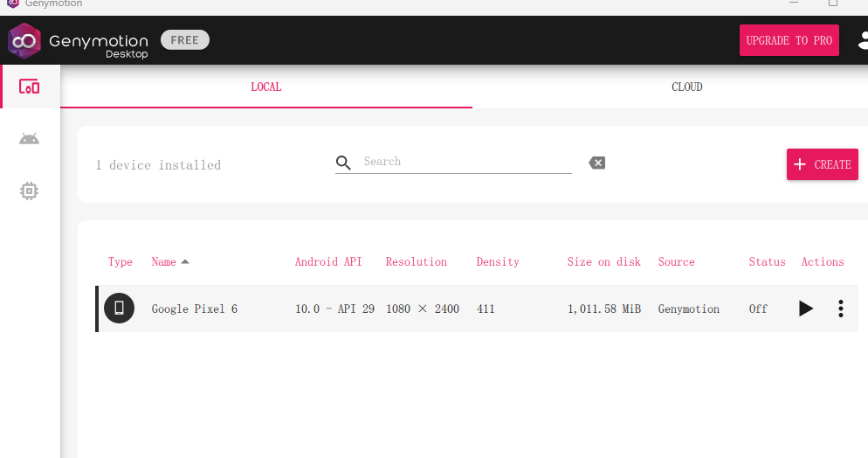Open the virtual devices sidebar icon

(30, 87)
